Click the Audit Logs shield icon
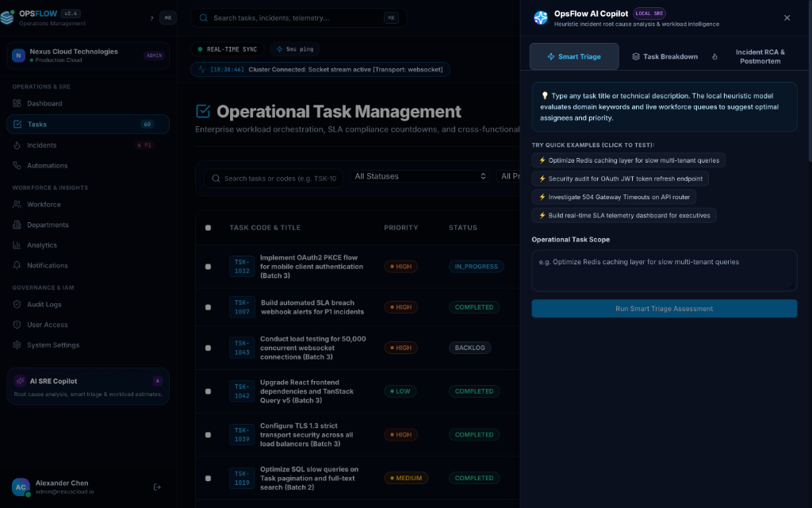The image size is (812, 508). (17, 304)
